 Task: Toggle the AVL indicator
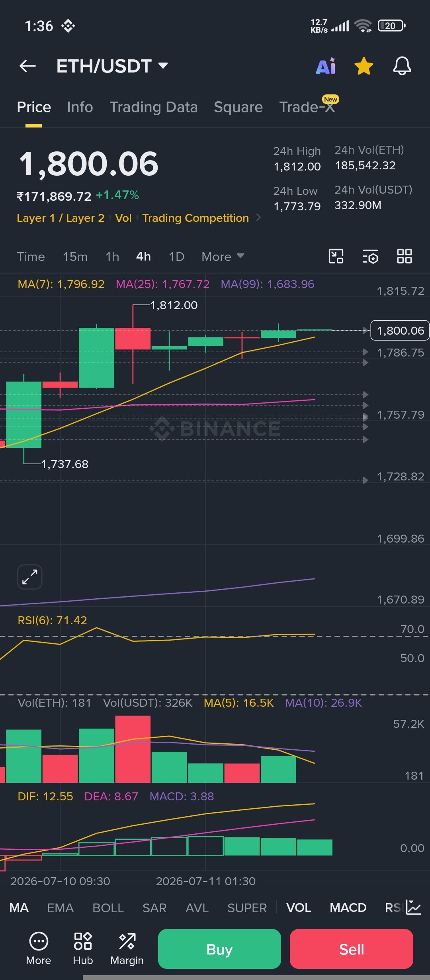pyautogui.click(x=197, y=907)
